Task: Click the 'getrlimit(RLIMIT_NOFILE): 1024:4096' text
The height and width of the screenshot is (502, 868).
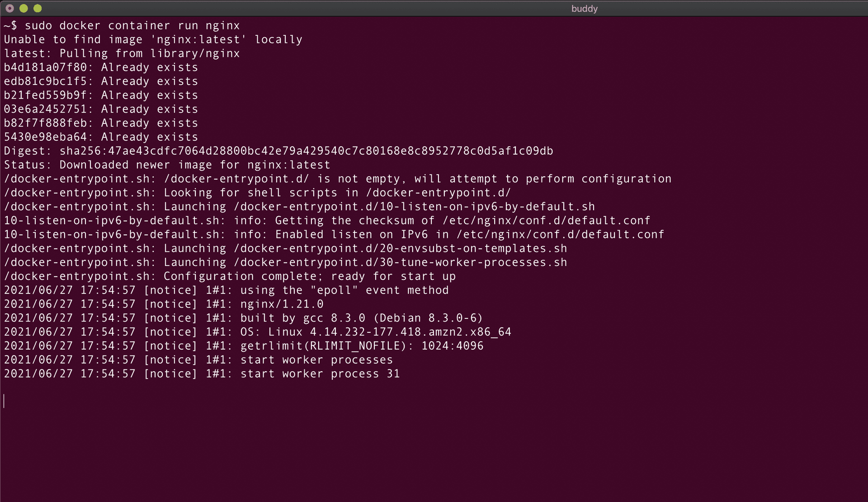Action: click(x=362, y=346)
